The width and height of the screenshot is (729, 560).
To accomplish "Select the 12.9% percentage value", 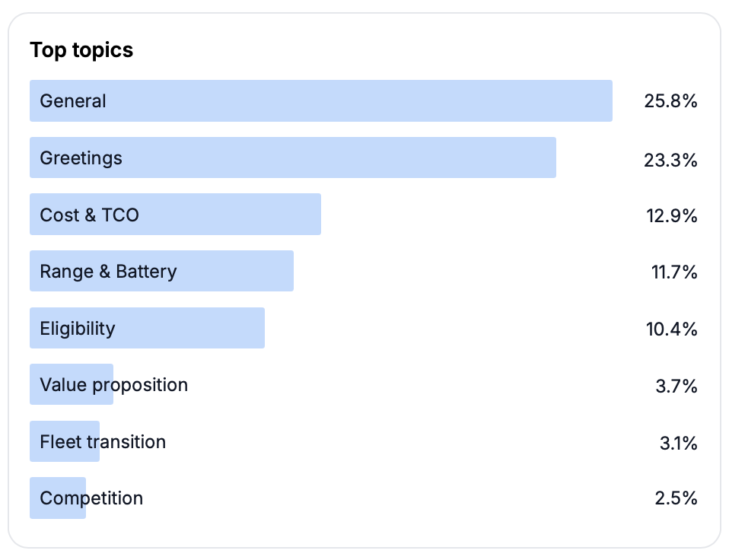I will click(670, 215).
